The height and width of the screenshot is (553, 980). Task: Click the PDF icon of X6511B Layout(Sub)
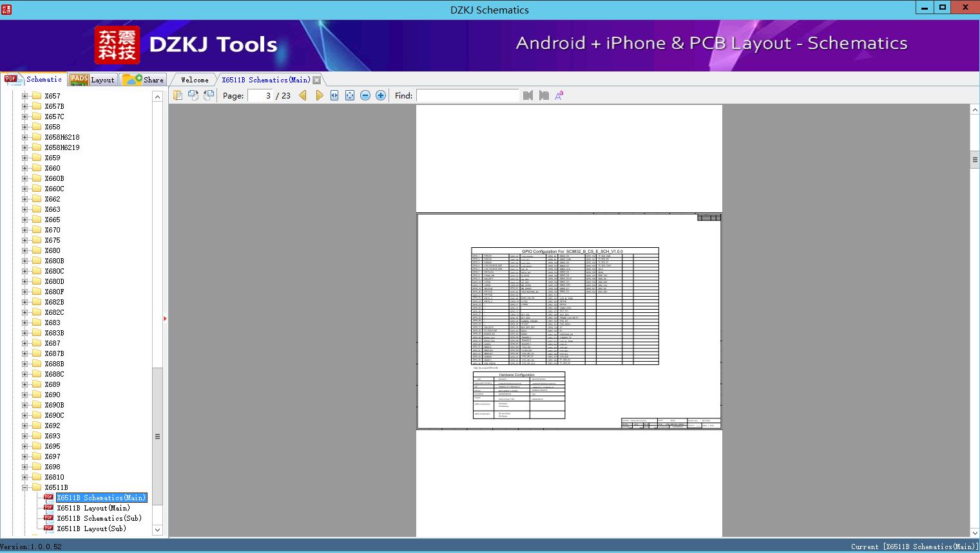pyautogui.click(x=48, y=528)
